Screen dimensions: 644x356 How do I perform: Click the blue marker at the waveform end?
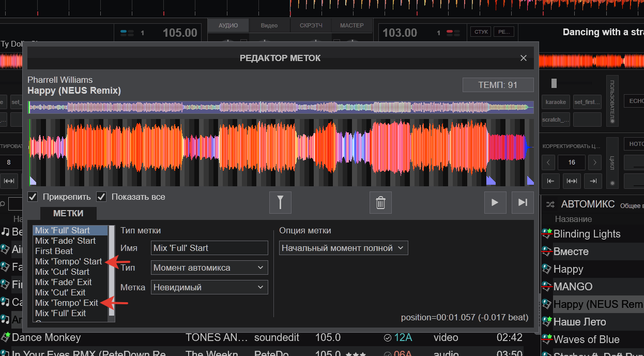[x=530, y=180]
